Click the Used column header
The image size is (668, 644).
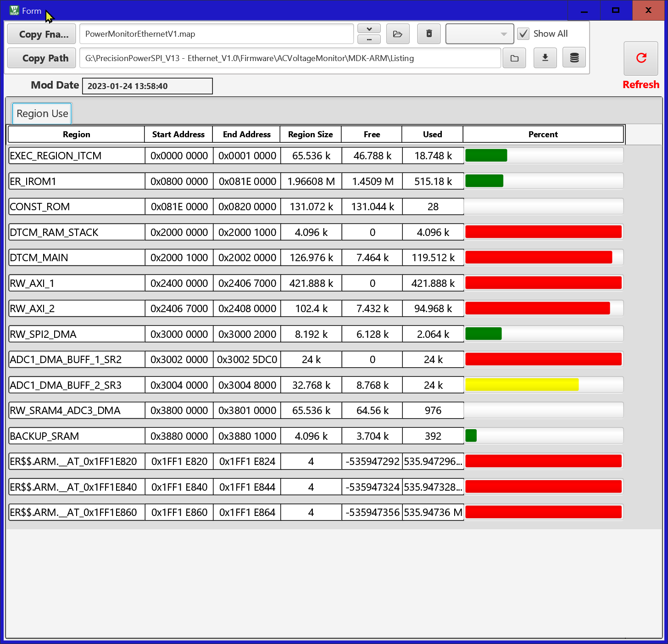pyautogui.click(x=433, y=134)
